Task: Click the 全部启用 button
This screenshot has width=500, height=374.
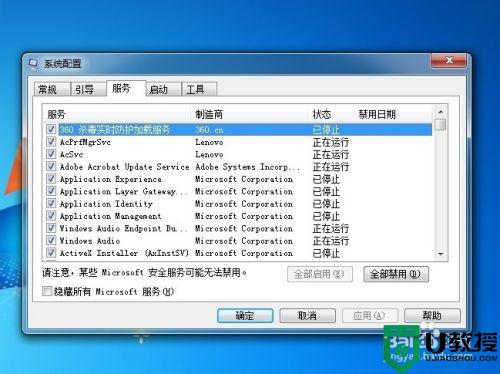Action: tap(320, 274)
